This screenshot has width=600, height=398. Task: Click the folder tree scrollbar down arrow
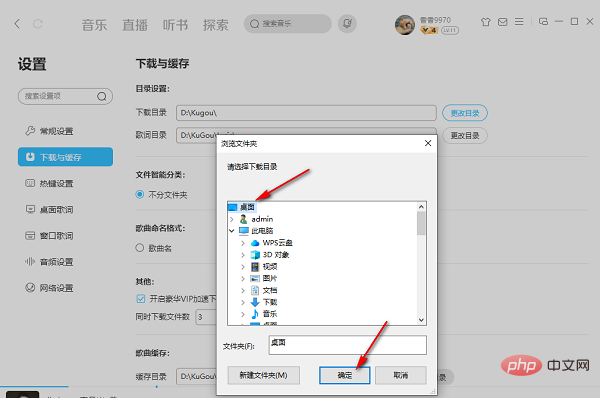[421, 320]
